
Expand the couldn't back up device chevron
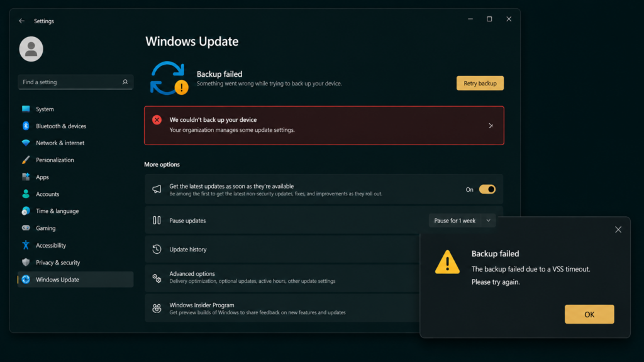coord(491,126)
